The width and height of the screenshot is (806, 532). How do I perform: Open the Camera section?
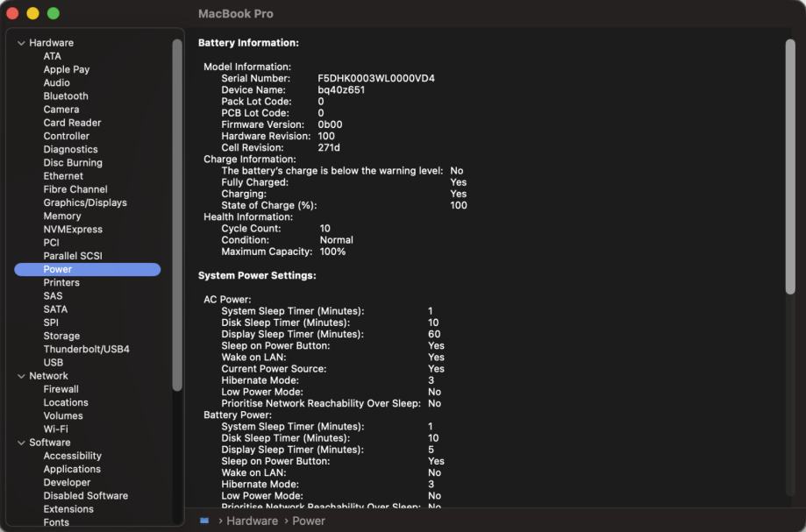61,110
